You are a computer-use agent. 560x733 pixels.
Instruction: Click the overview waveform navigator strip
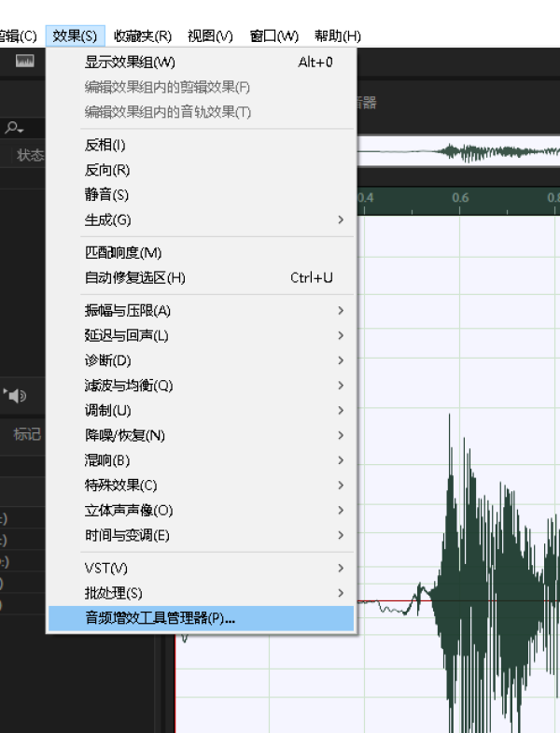(x=459, y=151)
